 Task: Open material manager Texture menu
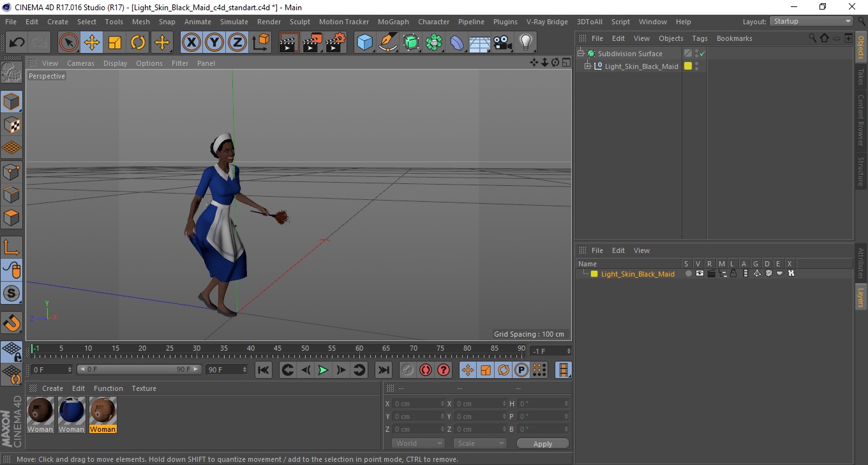tap(144, 388)
